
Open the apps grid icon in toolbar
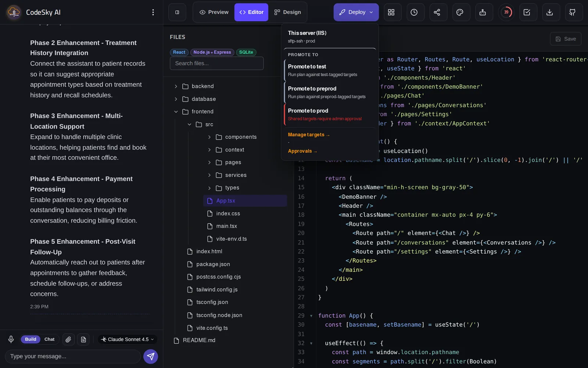click(391, 12)
